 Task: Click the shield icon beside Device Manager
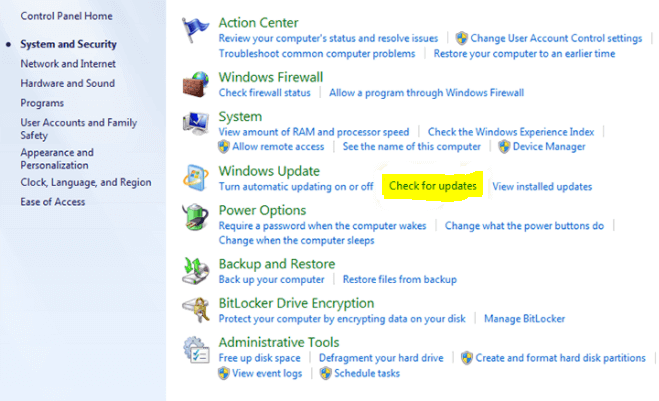[x=504, y=147]
